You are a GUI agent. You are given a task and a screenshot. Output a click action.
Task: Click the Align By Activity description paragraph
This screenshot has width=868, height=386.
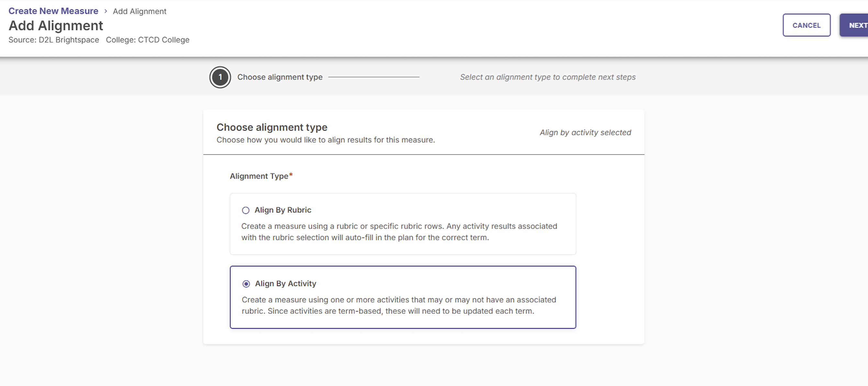[399, 305]
